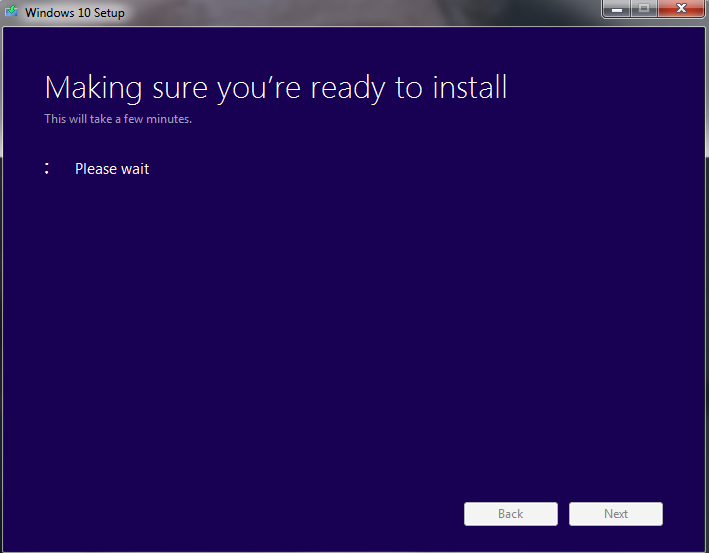Minimize the Windows 10 Setup window
709x553 pixels.
[x=617, y=9]
